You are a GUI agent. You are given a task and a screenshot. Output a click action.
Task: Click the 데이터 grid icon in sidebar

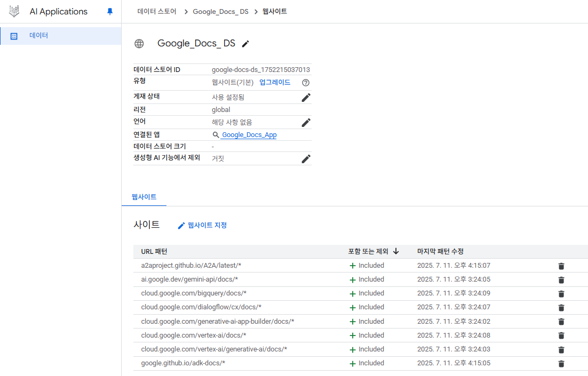(14, 36)
